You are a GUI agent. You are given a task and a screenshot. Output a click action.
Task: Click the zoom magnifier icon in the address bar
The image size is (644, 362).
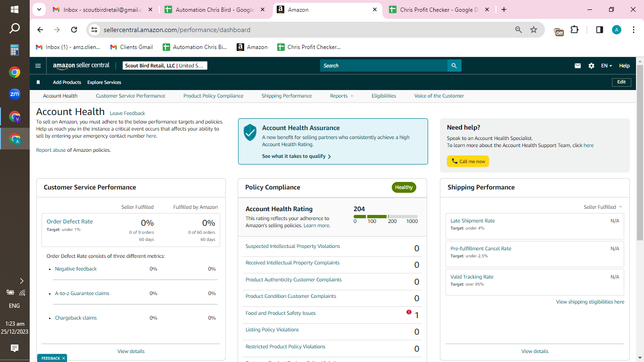coord(519,30)
